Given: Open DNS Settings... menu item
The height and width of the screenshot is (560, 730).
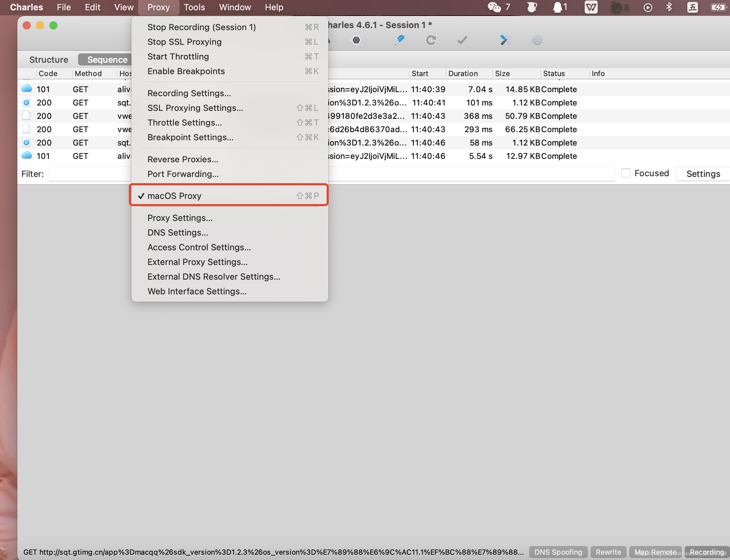Looking at the screenshot, I should pos(230,233).
